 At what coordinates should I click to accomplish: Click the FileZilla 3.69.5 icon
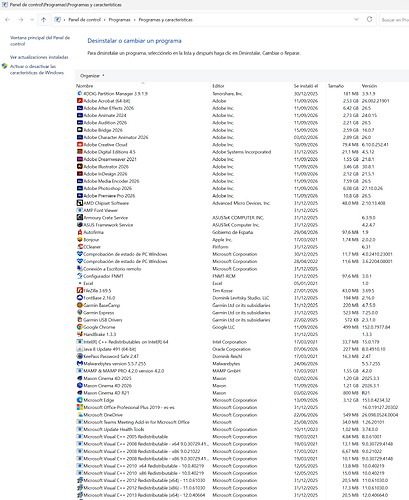pyautogui.click(x=80, y=291)
